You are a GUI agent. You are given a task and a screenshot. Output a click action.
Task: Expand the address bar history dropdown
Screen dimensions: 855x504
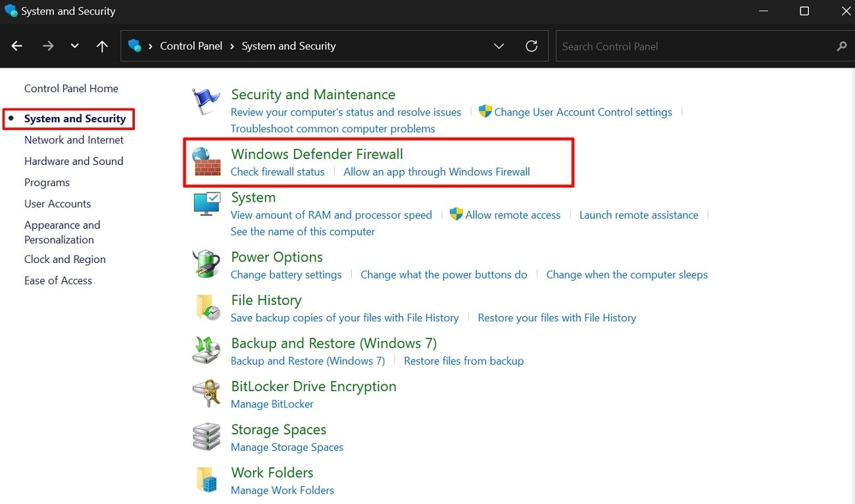tap(499, 46)
